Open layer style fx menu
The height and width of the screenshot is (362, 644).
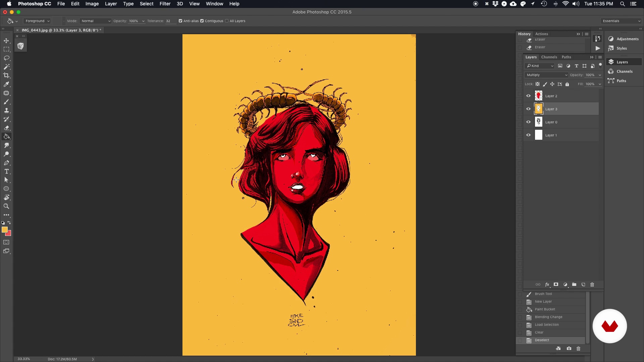[547, 285]
